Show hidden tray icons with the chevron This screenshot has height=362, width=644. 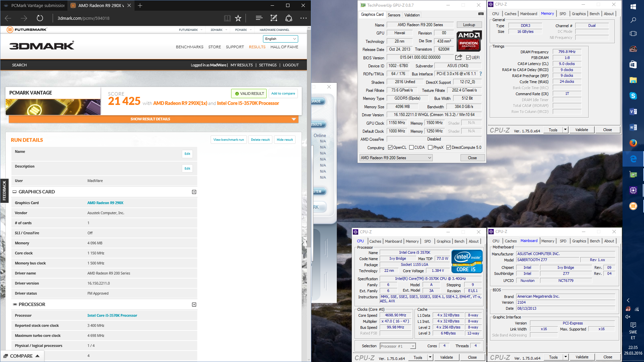tap(628, 300)
